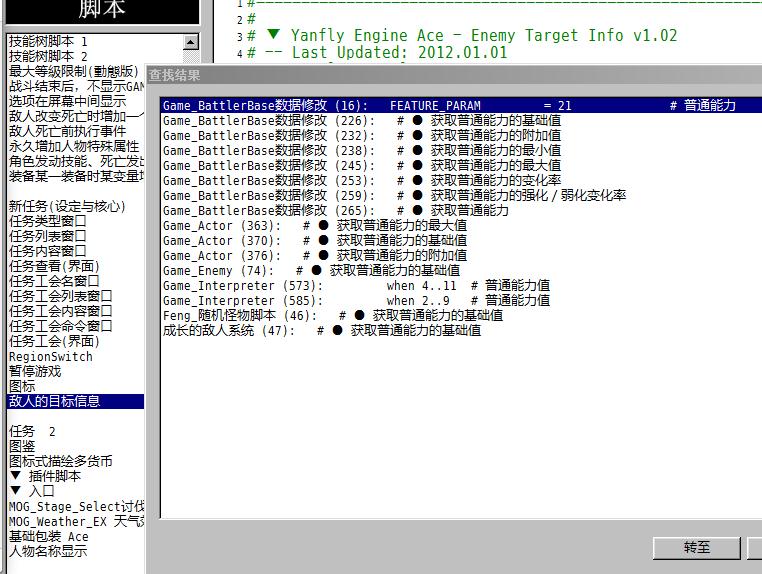Select script MOG_Weather_EX
This screenshot has height=574, width=762.
[x=76, y=522]
